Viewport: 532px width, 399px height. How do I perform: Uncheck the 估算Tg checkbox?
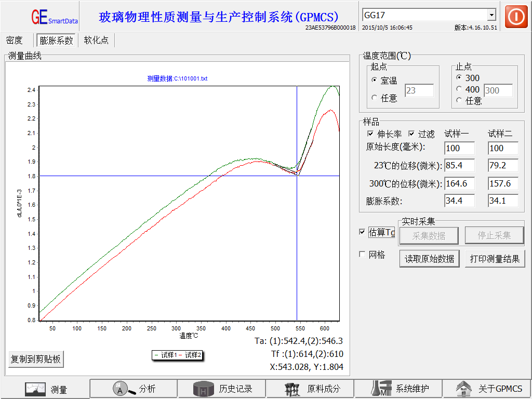[362, 232]
